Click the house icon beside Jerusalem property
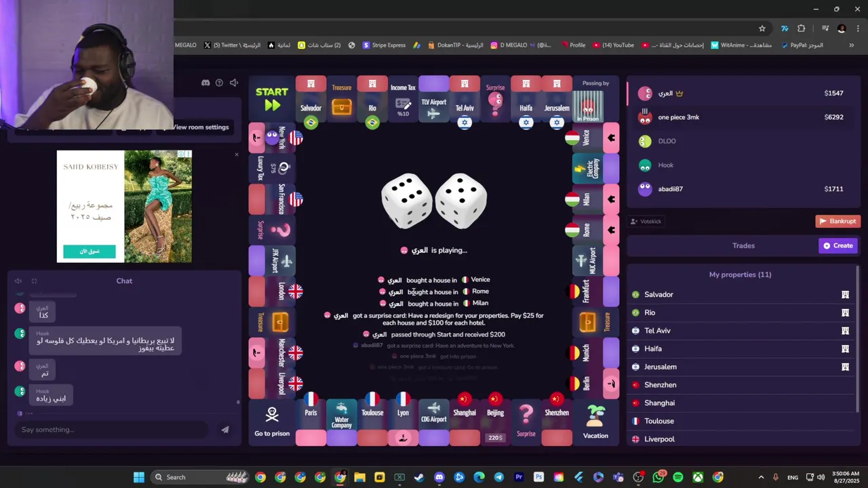The width and height of the screenshot is (868, 488). click(x=845, y=367)
